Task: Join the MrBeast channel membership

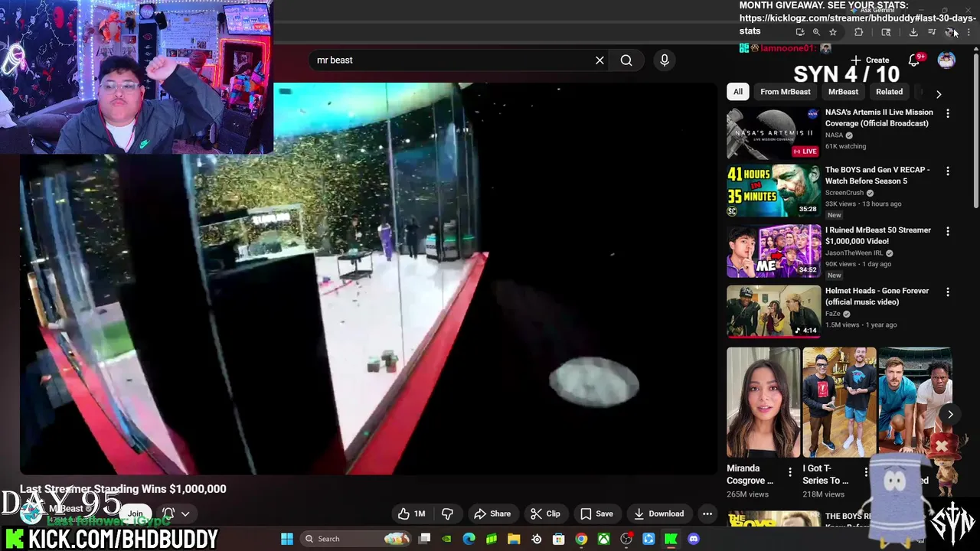Action: point(135,514)
